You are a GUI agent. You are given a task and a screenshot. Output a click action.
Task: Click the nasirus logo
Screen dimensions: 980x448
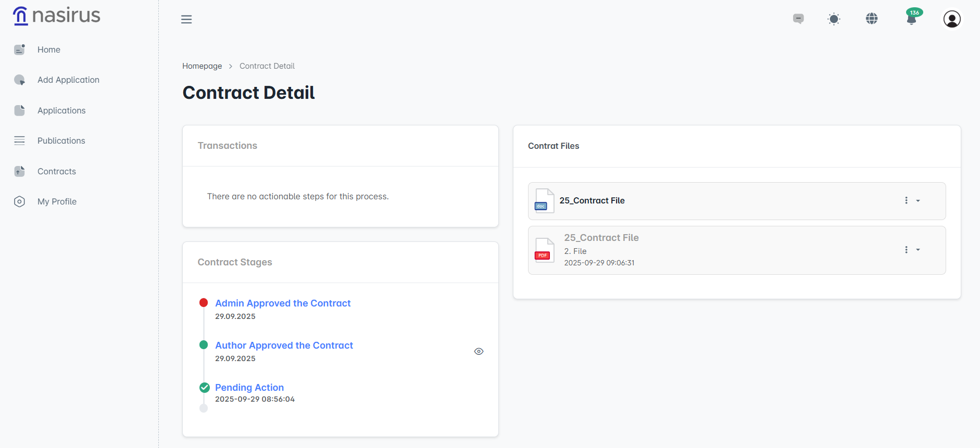56,16
